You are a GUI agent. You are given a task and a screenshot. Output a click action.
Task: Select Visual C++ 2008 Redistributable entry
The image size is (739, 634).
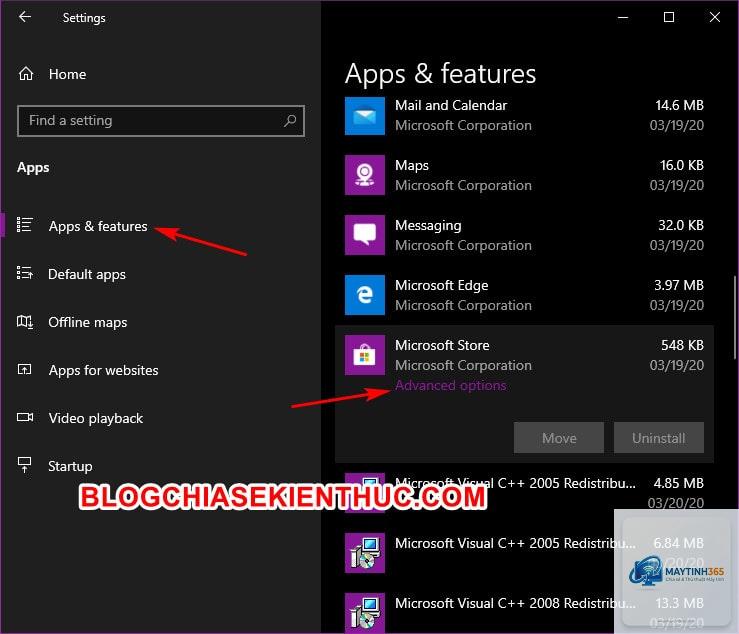click(524, 612)
